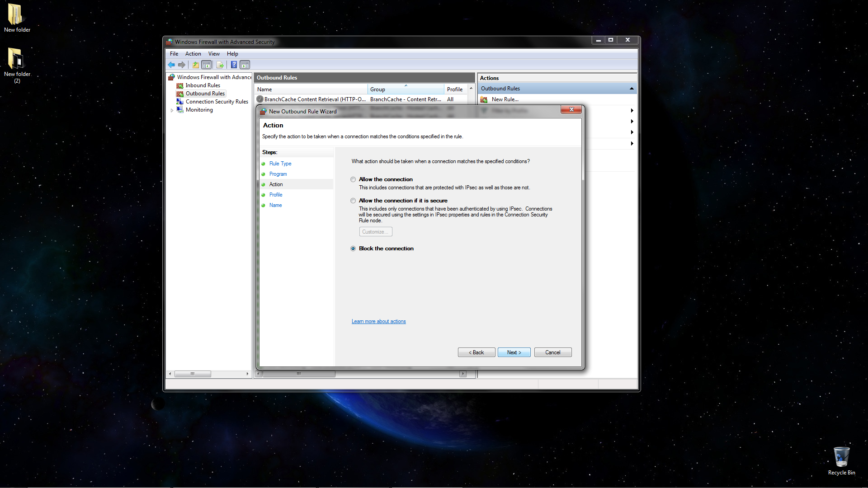This screenshot has height=488, width=868.
Task: Click the Up one level folder icon
Action: (195, 65)
